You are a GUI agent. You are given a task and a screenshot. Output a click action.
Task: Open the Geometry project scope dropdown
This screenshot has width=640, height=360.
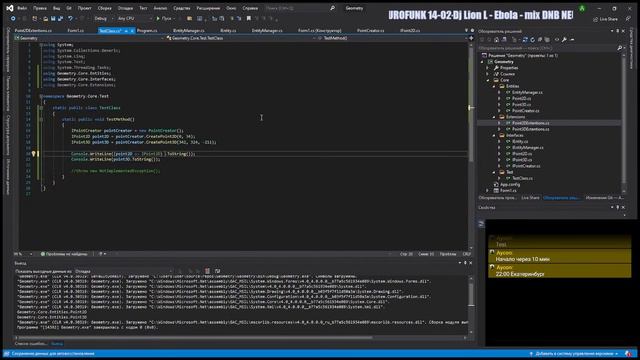tap(89, 38)
